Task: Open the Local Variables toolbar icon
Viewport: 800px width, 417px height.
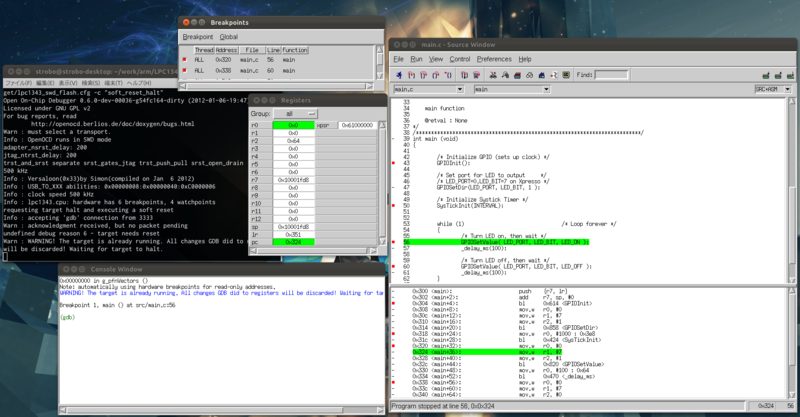Action: click(541, 75)
